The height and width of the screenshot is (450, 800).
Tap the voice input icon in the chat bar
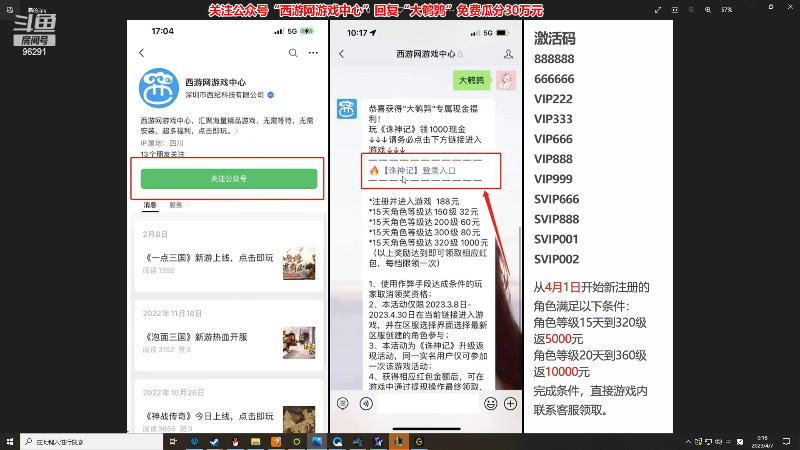click(366, 404)
